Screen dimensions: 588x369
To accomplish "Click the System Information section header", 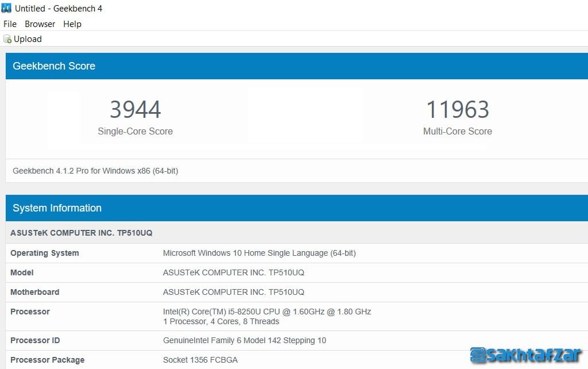I will (57, 208).
